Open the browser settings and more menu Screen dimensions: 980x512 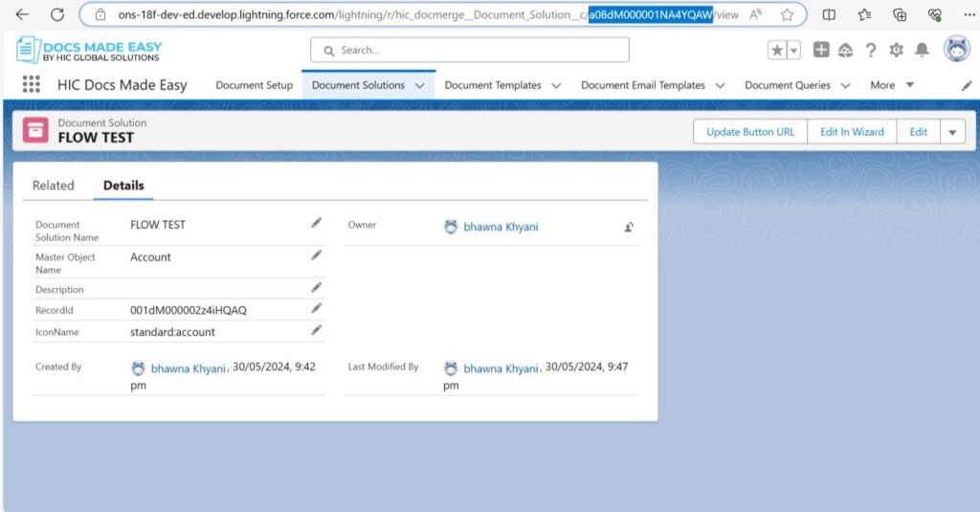tap(969, 14)
